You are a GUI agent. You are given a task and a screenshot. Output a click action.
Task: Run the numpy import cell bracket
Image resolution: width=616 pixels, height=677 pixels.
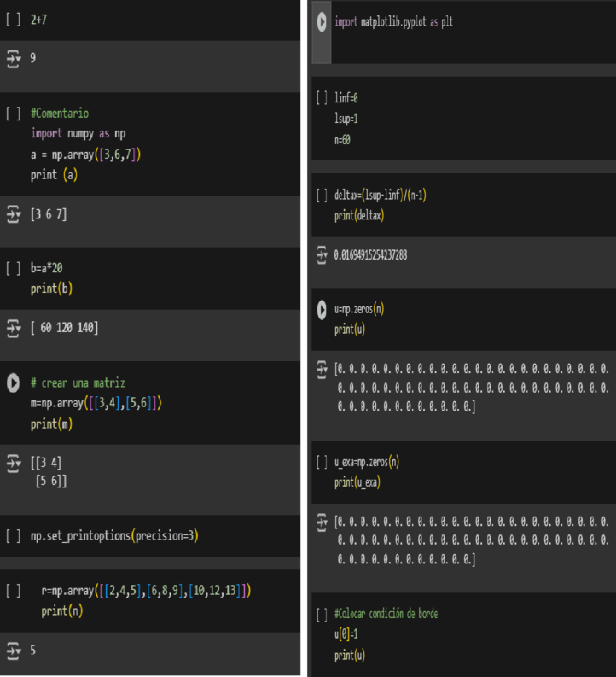pyautogui.click(x=13, y=114)
